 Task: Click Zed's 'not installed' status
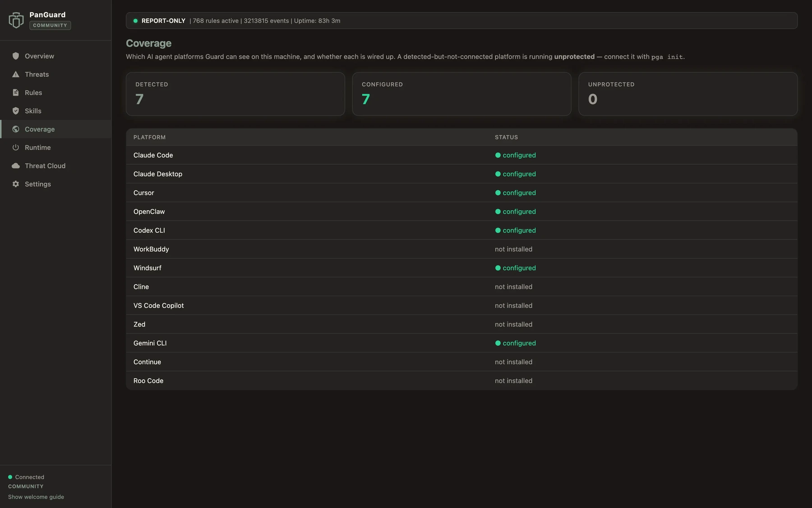click(513, 324)
